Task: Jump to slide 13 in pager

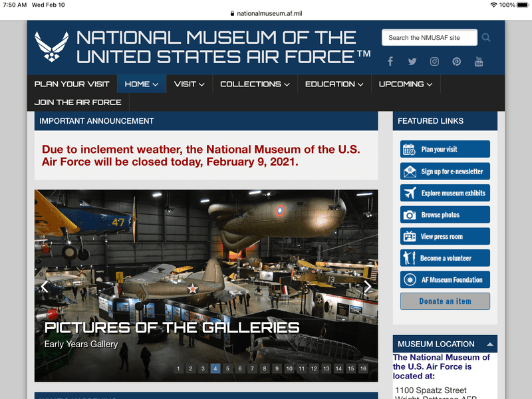Action: (x=326, y=368)
